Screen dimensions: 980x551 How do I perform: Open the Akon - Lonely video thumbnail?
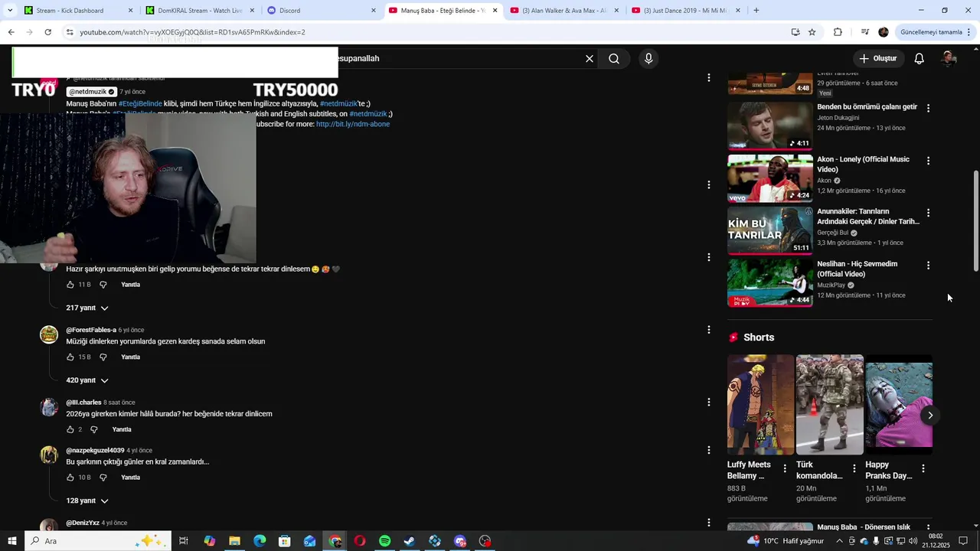769,178
